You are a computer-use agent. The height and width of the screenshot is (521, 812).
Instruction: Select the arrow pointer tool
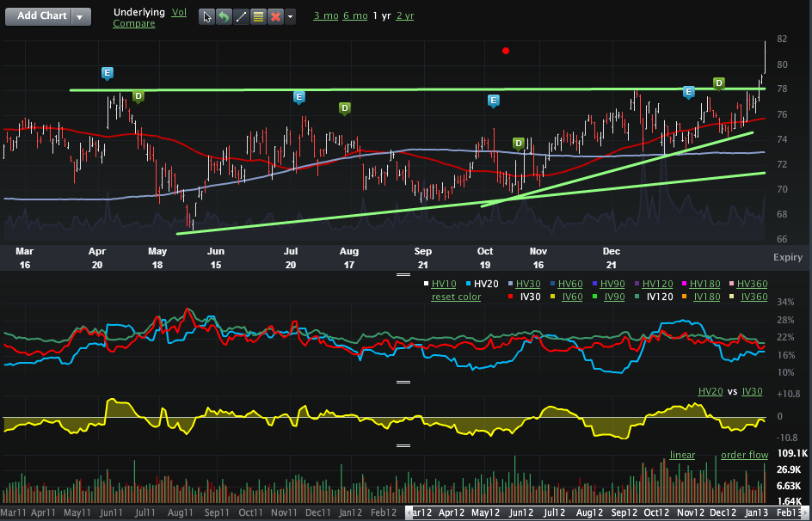pos(207,17)
